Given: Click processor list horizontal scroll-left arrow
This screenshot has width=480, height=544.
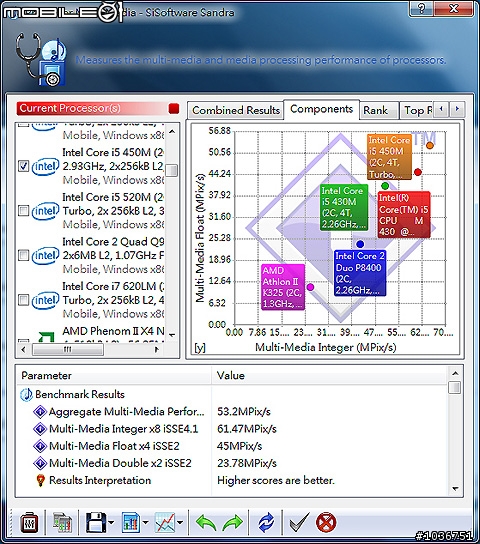Looking at the screenshot, I should click(x=23, y=349).
